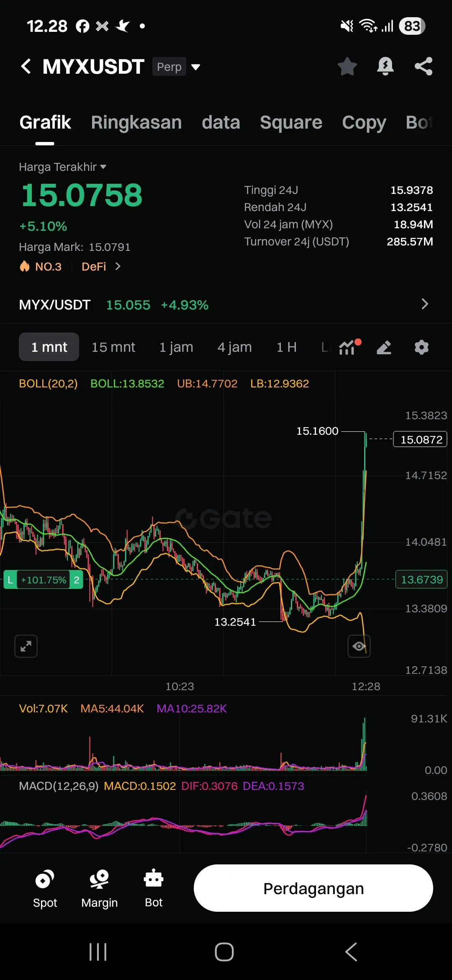Open the partially visible Bot tab

[x=419, y=122]
